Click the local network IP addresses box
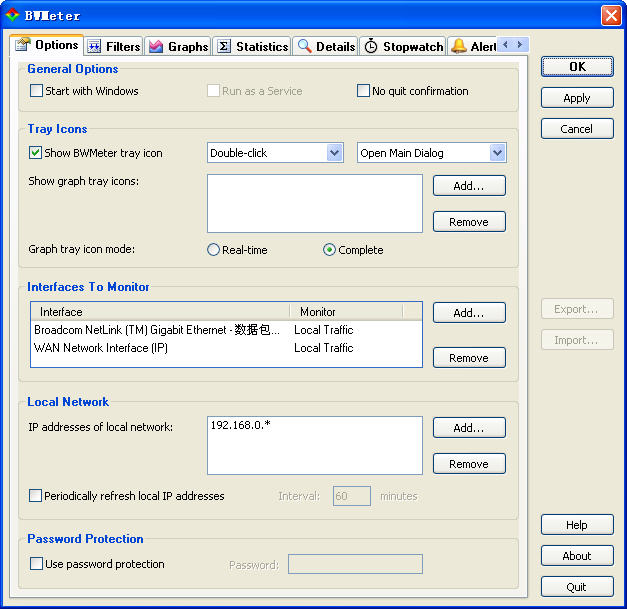Screen dimensions: 627x609 [314, 445]
